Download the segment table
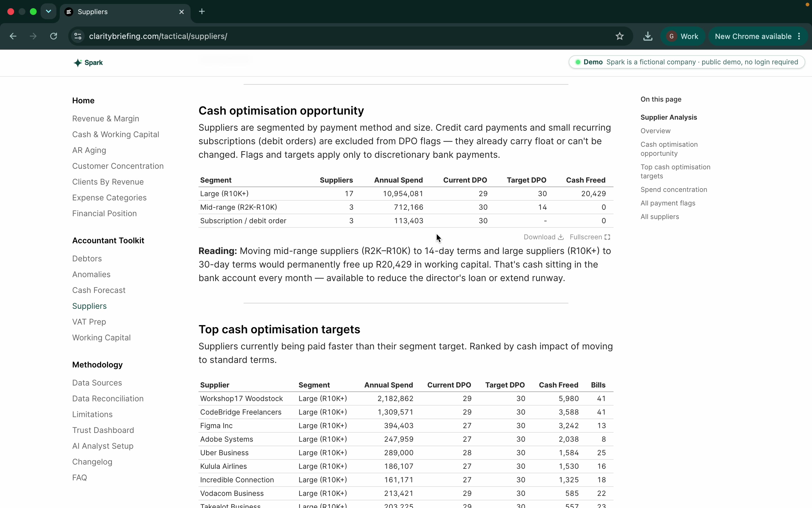The width and height of the screenshot is (812, 508). (x=543, y=237)
